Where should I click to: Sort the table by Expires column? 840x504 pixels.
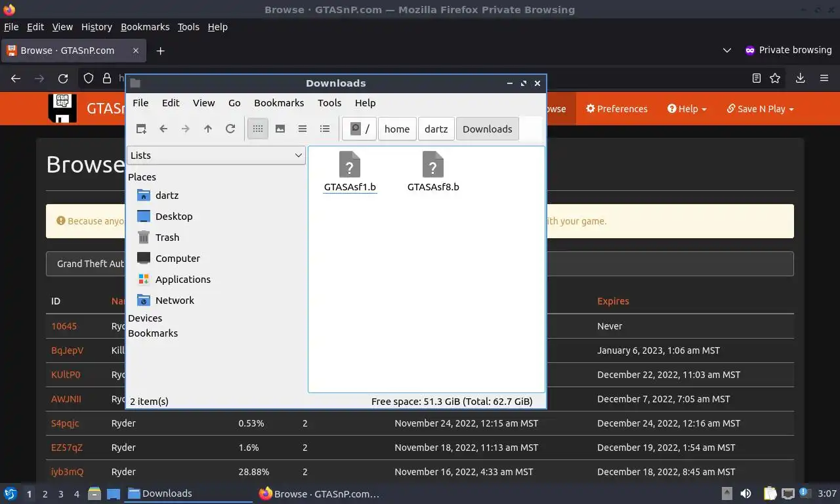click(x=613, y=301)
